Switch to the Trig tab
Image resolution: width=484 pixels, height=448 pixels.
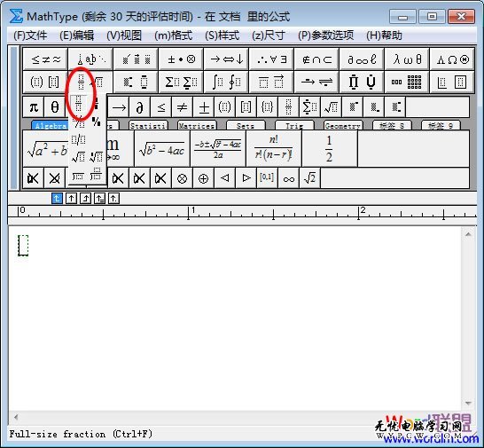point(294,125)
